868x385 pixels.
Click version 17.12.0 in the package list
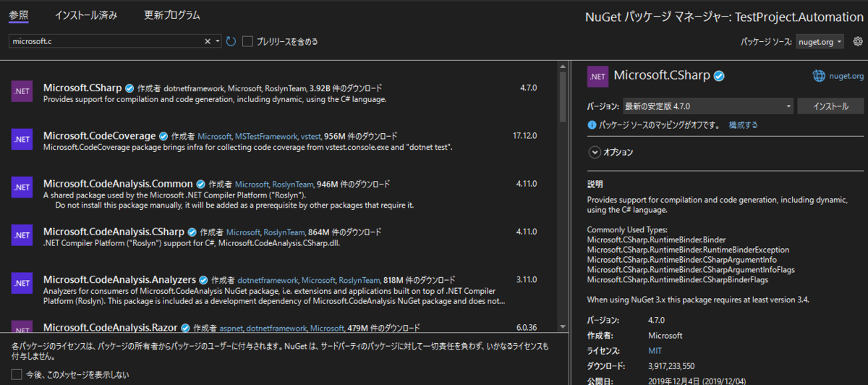(524, 136)
